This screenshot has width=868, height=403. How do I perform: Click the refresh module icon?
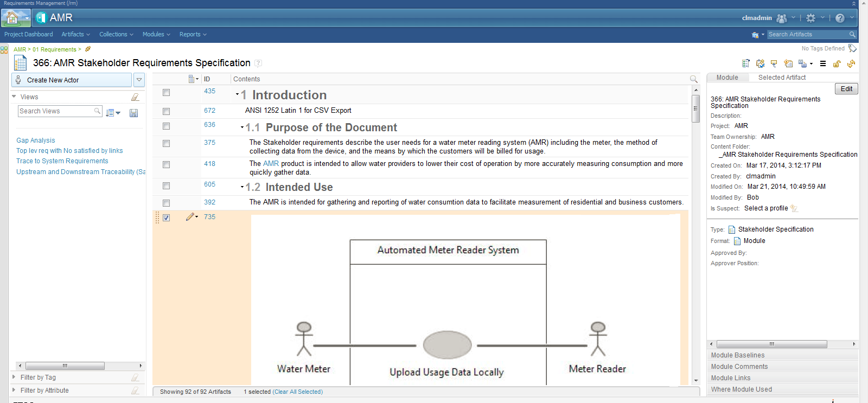[x=851, y=64]
